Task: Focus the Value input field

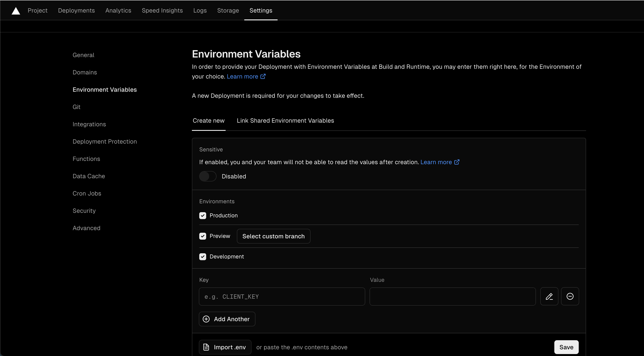Action: (452, 297)
